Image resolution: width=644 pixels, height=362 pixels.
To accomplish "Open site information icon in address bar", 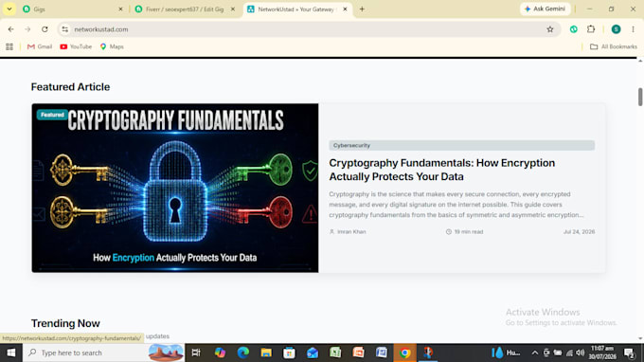I will click(x=65, y=29).
